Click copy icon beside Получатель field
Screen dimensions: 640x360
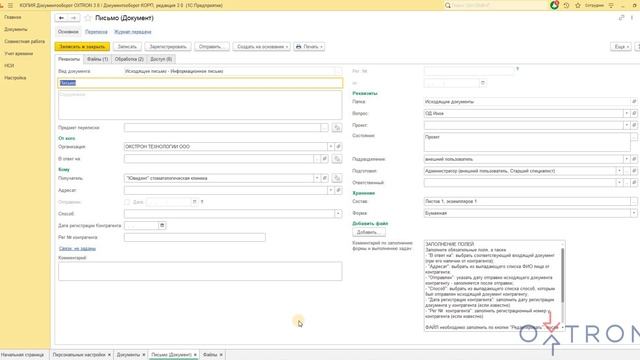337,178
